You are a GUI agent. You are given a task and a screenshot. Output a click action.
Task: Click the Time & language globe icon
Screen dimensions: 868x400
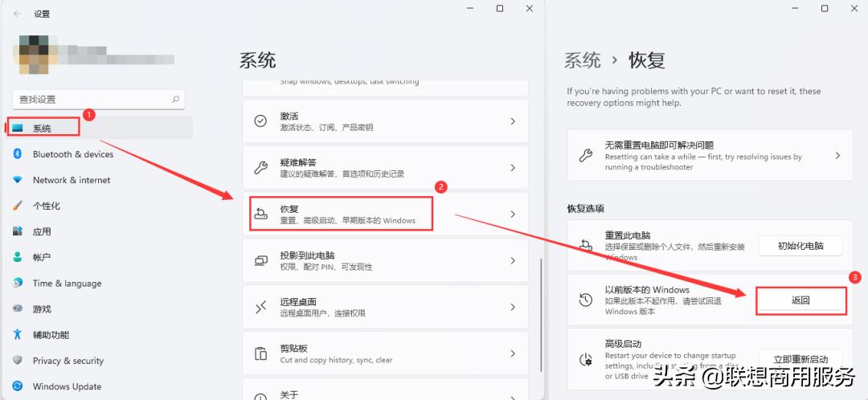(18, 283)
